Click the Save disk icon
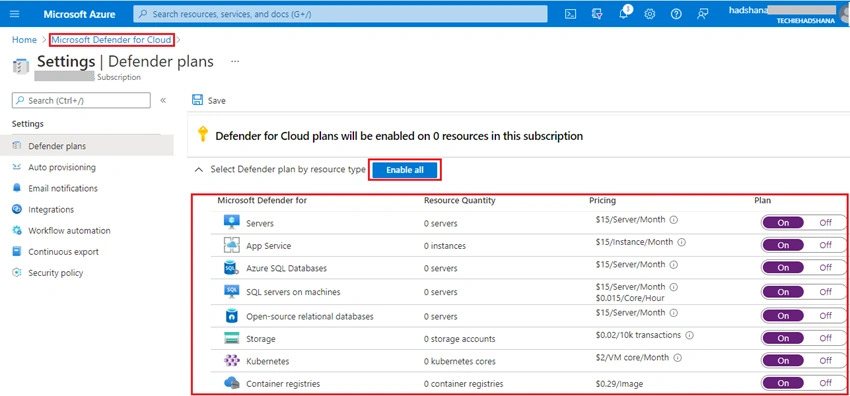Viewport: 850px width, 396px height. coord(197,100)
